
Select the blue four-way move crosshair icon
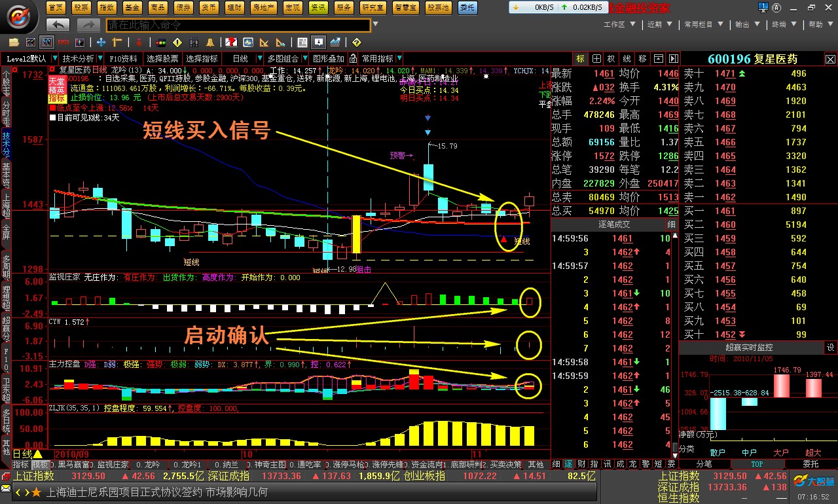[101, 43]
